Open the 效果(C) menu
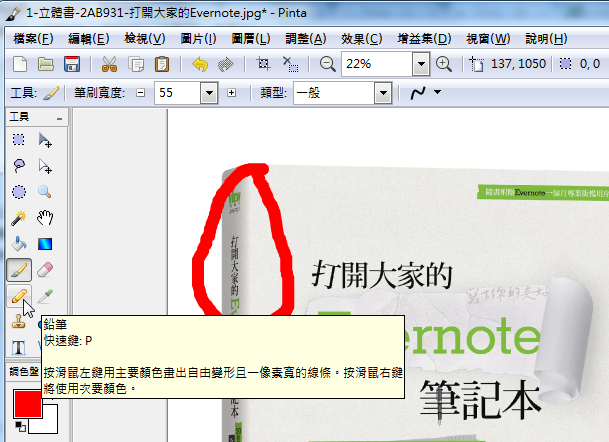Viewport: 609px width, 442px height. click(x=360, y=39)
